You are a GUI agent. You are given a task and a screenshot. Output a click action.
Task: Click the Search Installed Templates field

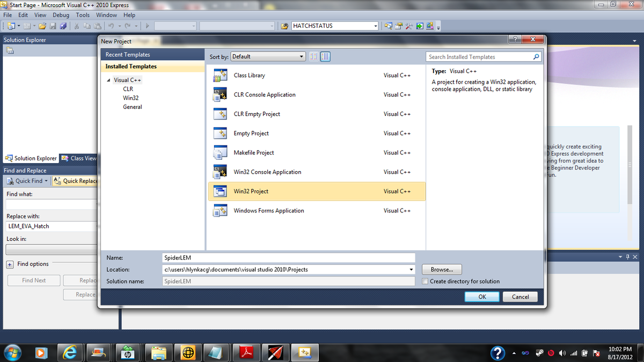coord(484,57)
